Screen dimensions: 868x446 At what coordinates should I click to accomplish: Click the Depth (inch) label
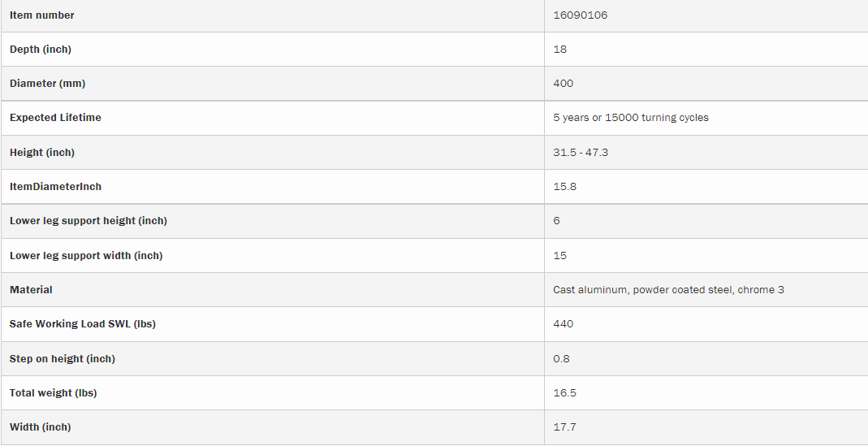[41, 50]
